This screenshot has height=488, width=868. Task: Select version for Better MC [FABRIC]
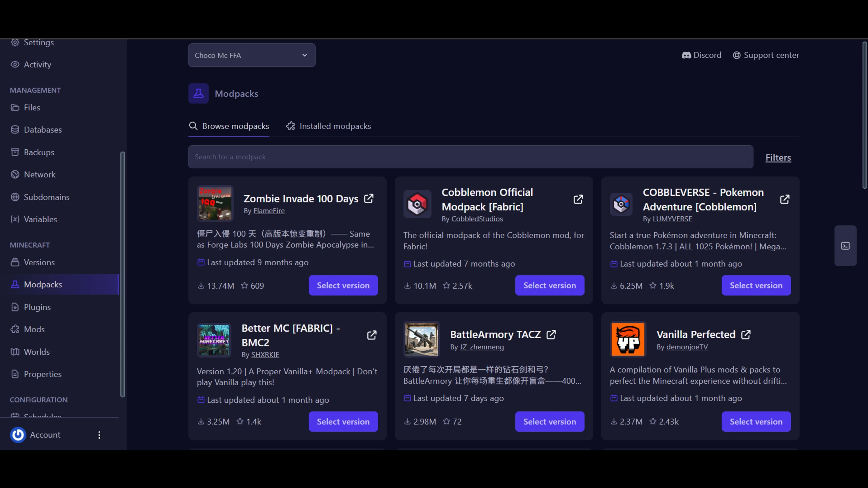click(343, 421)
